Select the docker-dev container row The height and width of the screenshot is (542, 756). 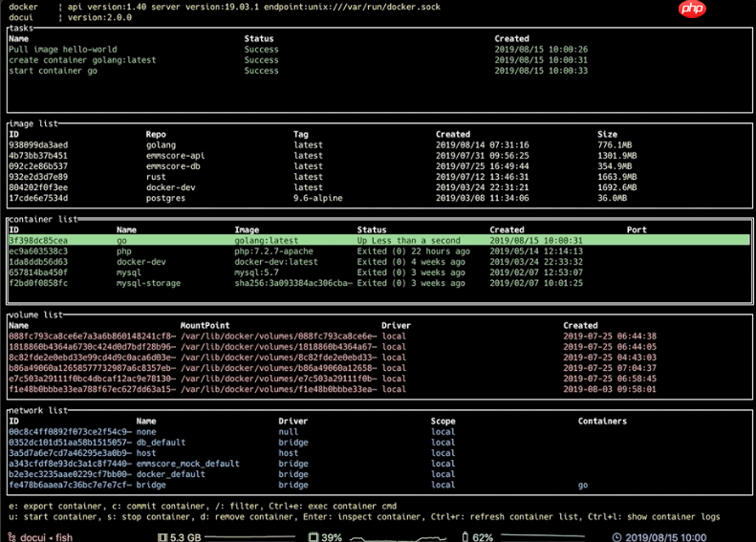click(379, 262)
